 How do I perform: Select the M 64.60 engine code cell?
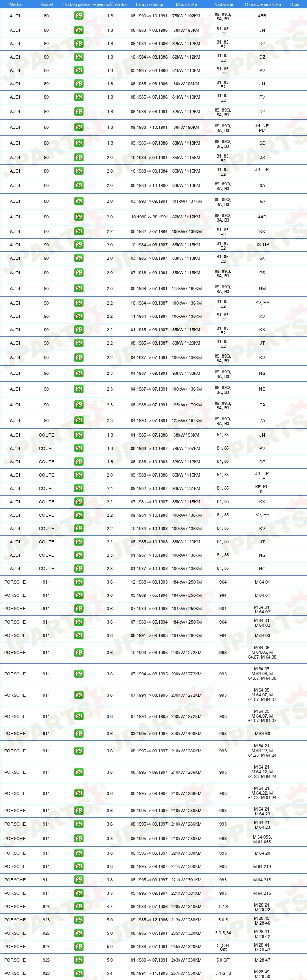[x=262, y=734]
